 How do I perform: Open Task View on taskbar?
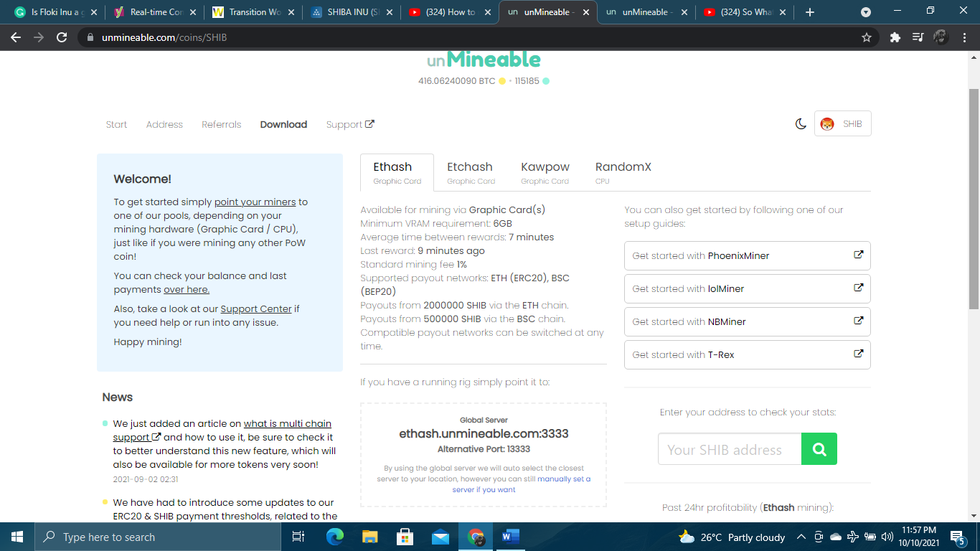pos(298,537)
